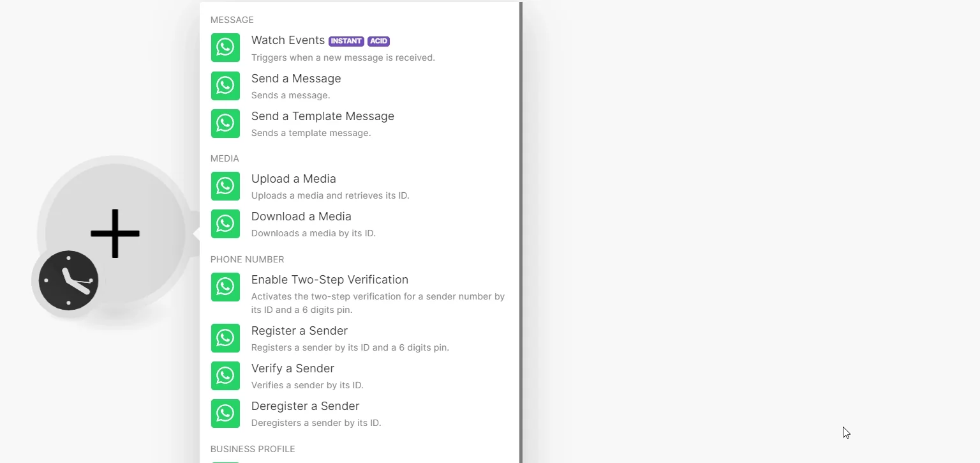Click 'Registers a sender by its ID and a 6 digits pin.'
The width and height of the screenshot is (980, 463).
click(350, 347)
